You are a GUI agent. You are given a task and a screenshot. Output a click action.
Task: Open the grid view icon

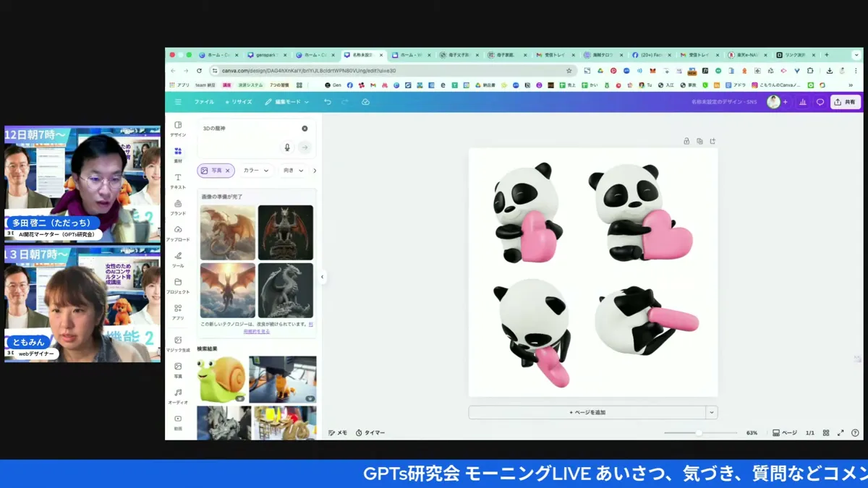click(826, 432)
